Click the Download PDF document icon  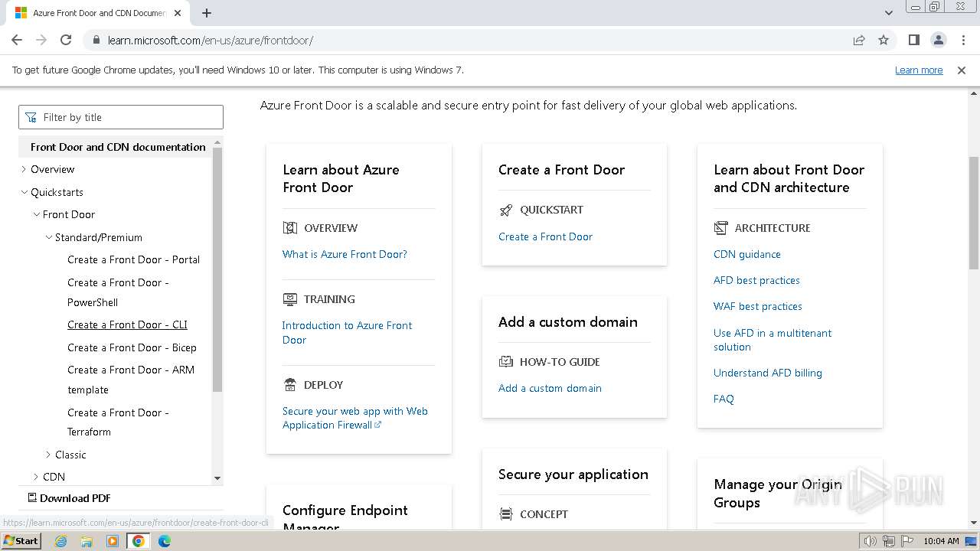pos(32,497)
